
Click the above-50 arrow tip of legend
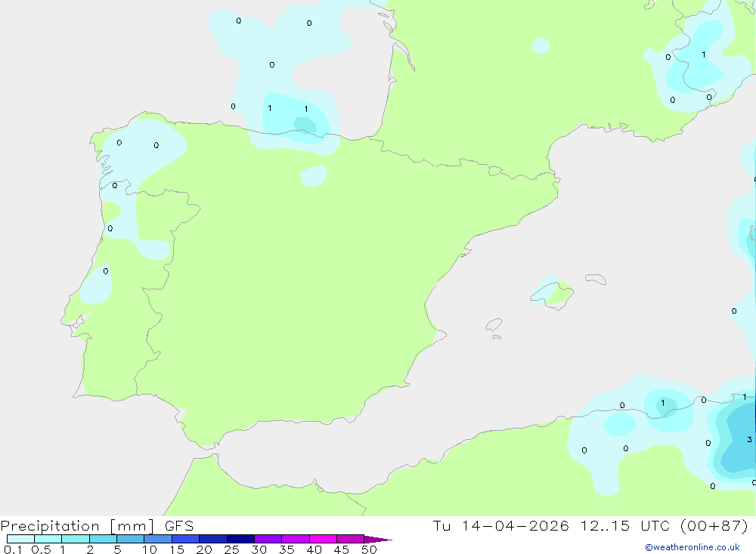click(x=379, y=540)
